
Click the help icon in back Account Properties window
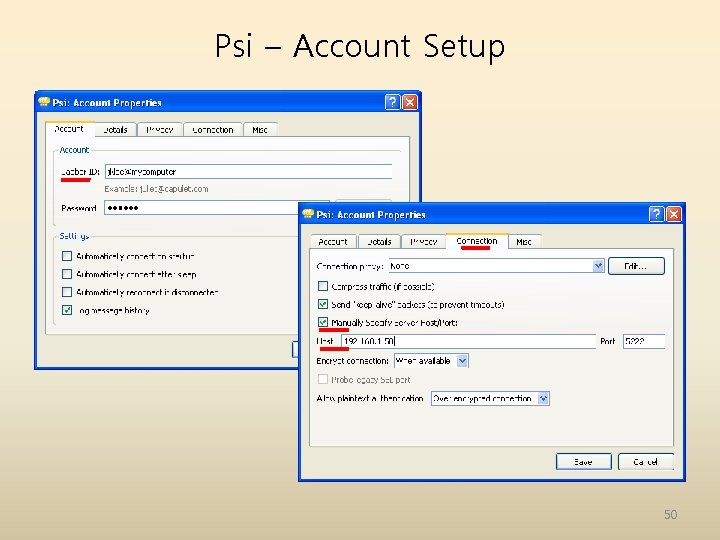click(392, 102)
